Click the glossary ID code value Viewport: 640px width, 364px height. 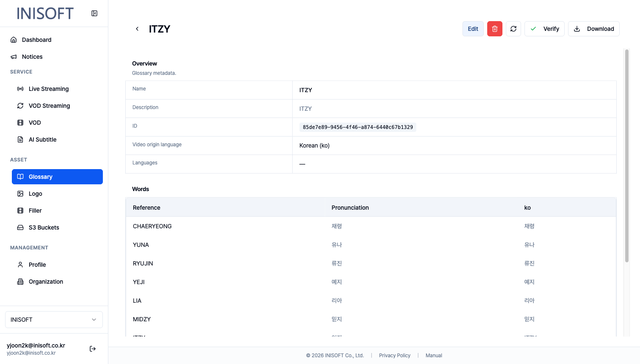click(358, 127)
